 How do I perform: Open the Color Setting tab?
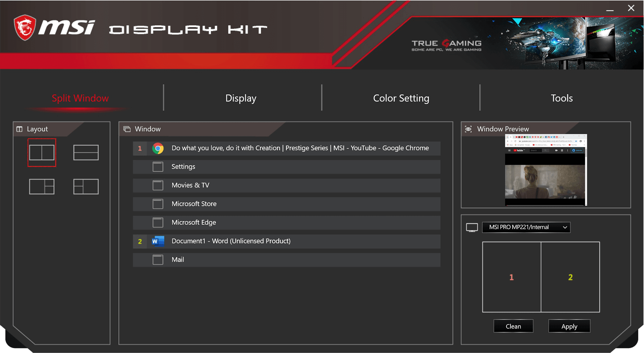pyautogui.click(x=401, y=98)
